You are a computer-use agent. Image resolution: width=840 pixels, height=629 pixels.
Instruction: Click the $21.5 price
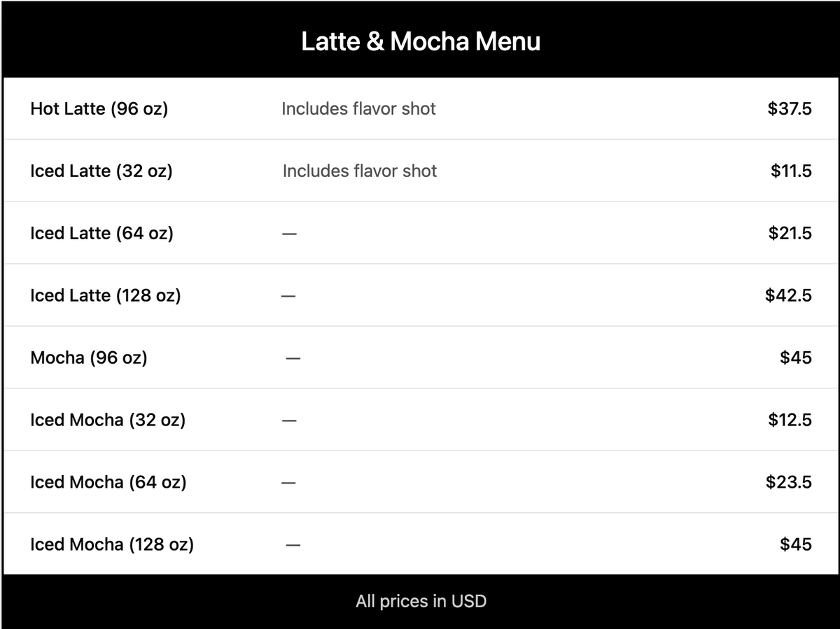pyautogui.click(x=790, y=233)
